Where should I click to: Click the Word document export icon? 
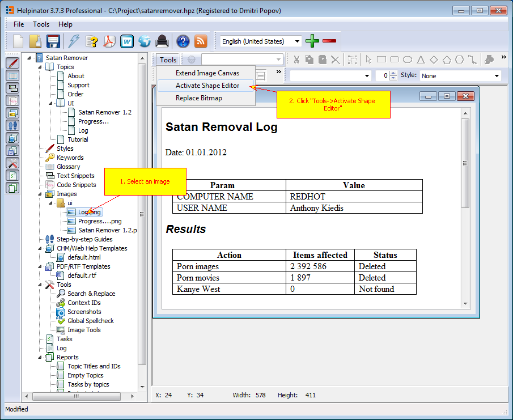(x=126, y=41)
